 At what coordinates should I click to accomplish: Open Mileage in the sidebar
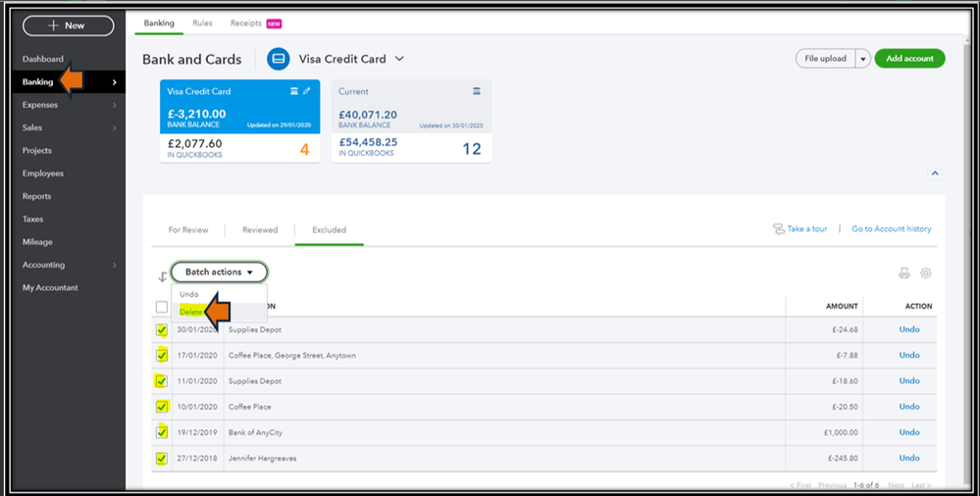pyautogui.click(x=37, y=242)
